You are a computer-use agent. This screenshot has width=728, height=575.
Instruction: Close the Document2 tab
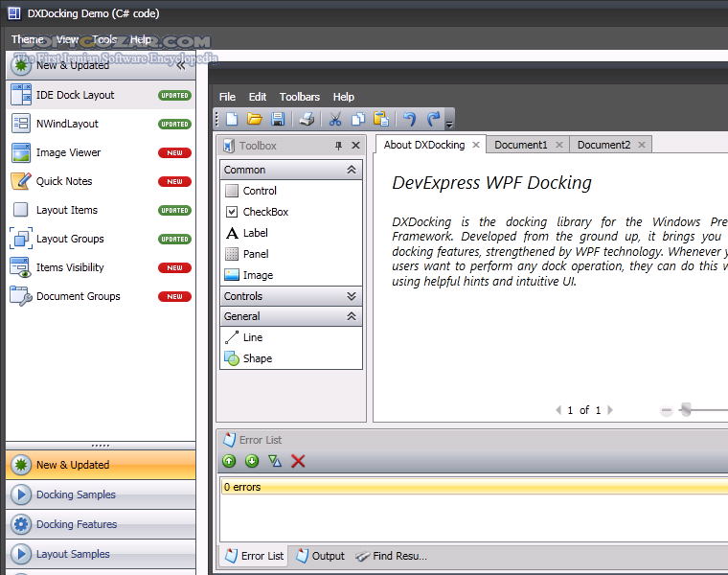pyautogui.click(x=642, y=145)
